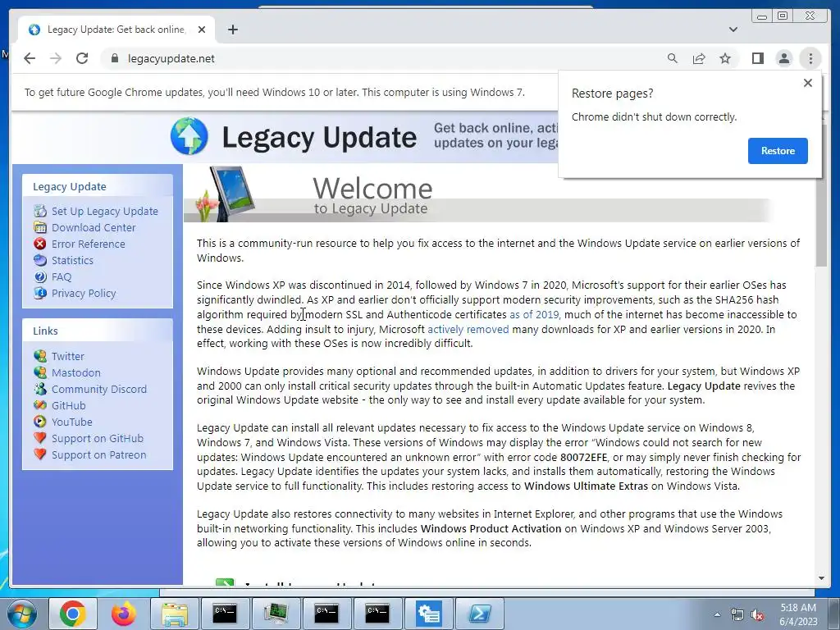Open the YouTube link
The width and height of the screenshot is (840, 630).
(72, 422)
